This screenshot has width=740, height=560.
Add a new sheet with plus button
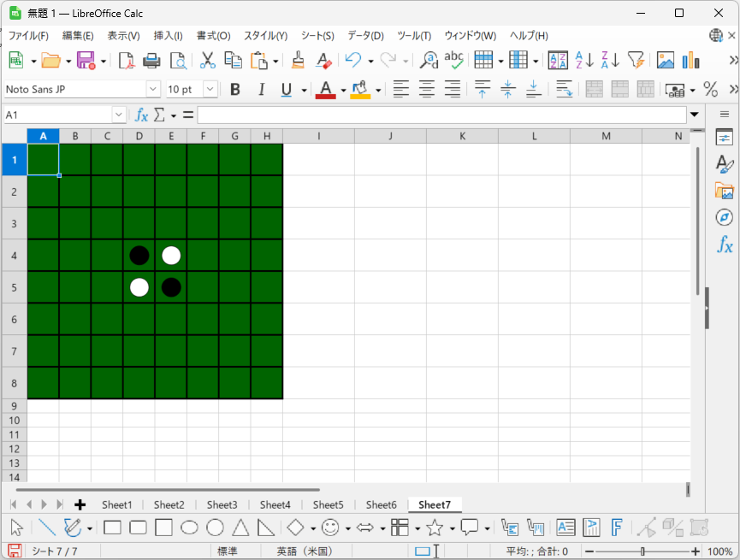tap(80, 504)
